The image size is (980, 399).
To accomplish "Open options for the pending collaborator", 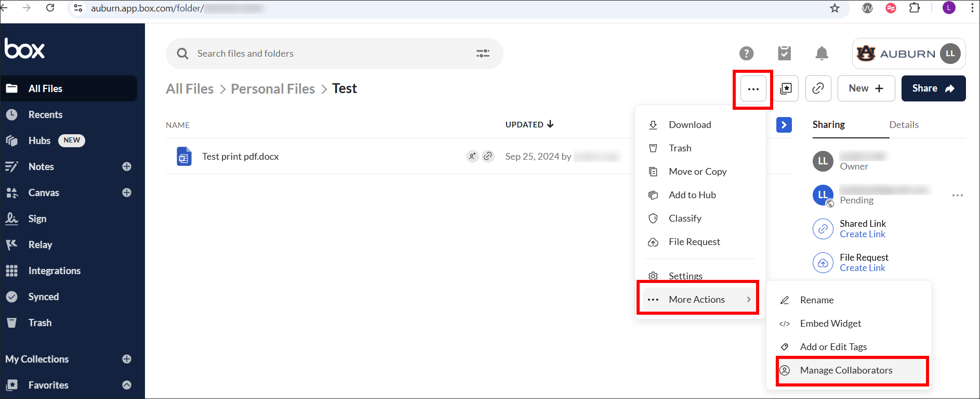I will click(x=957, y=196).
